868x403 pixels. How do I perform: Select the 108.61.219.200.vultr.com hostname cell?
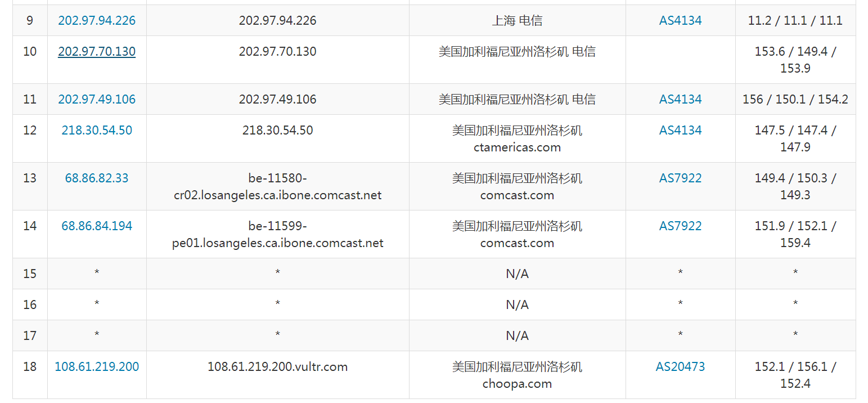point(277,367)
